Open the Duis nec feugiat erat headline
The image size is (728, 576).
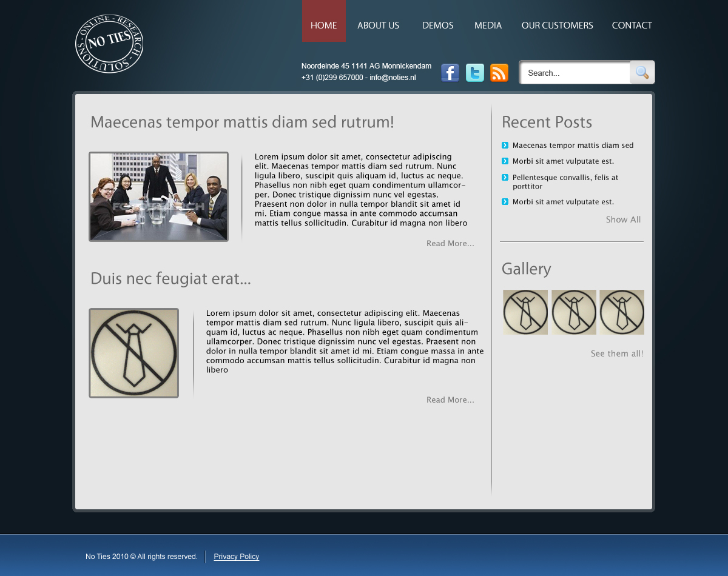point(170,279)
